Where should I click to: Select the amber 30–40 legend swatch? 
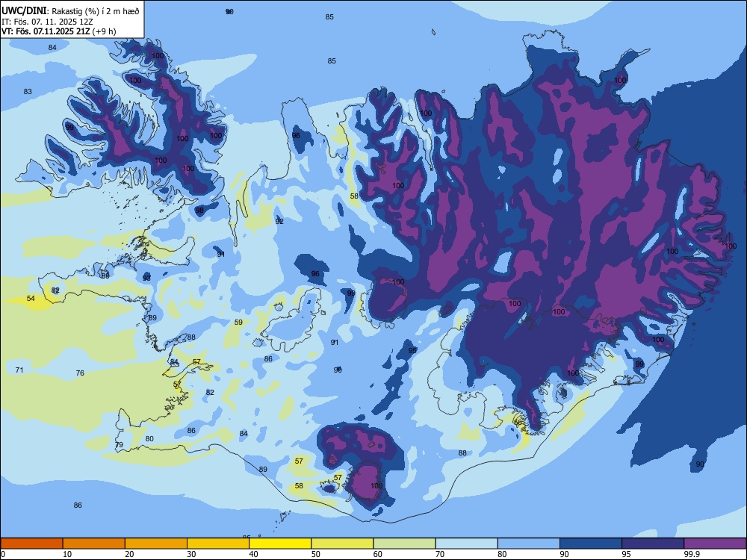click(218, 544)
